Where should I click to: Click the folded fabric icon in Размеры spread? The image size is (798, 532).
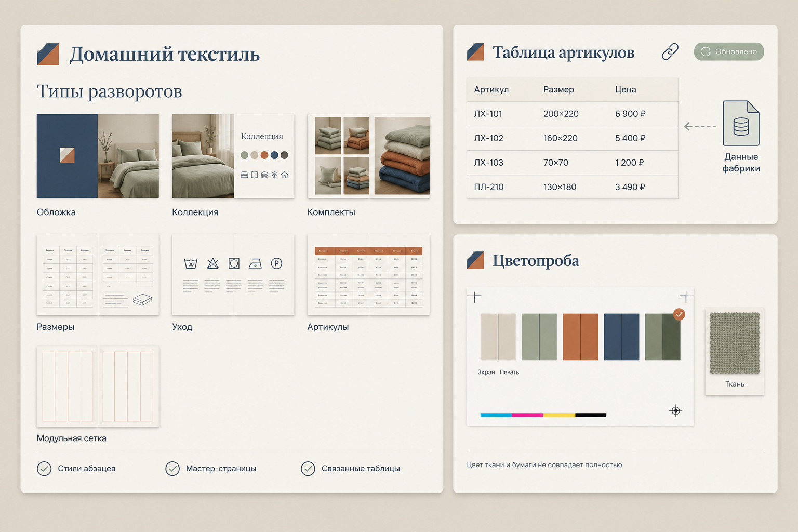tap(142, 300)
